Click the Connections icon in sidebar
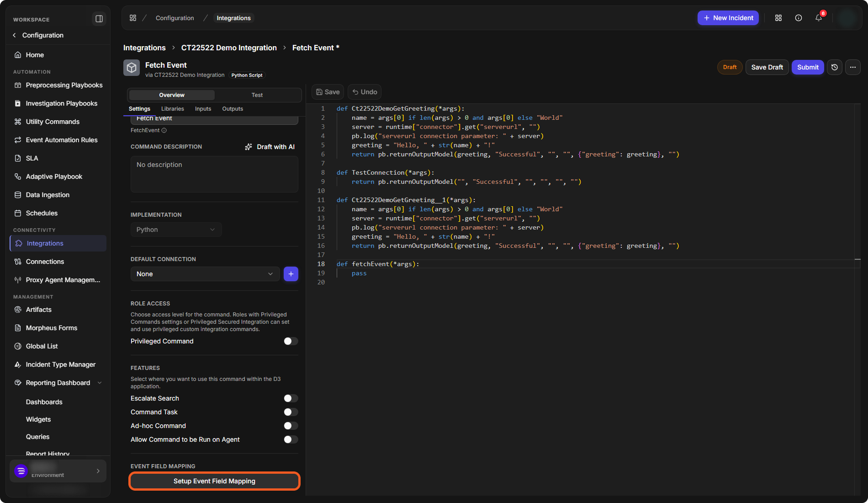868x503 pixels. pos(18,262)
